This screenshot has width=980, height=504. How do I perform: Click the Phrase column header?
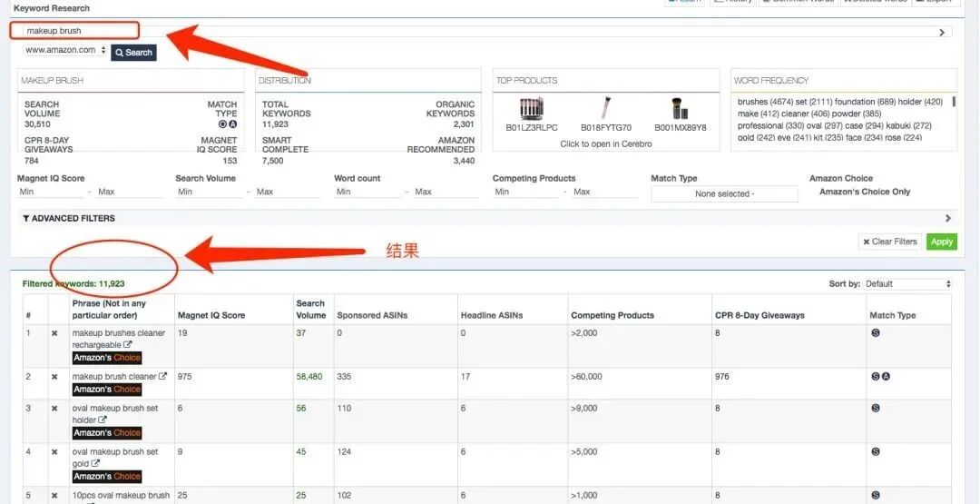point(110,310)
